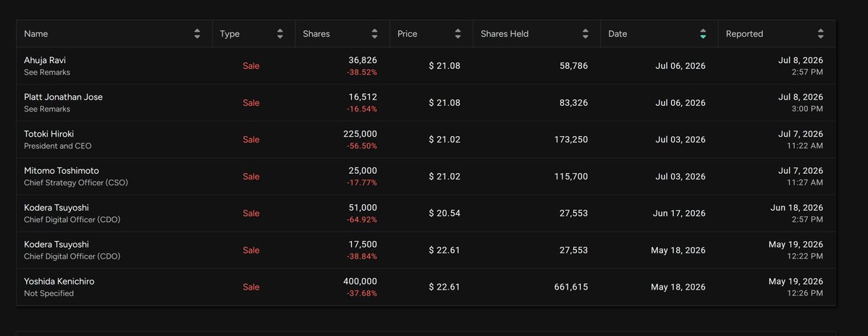Click the Reported column header text
Screen dimensions: 868x336
pos(744,34)
